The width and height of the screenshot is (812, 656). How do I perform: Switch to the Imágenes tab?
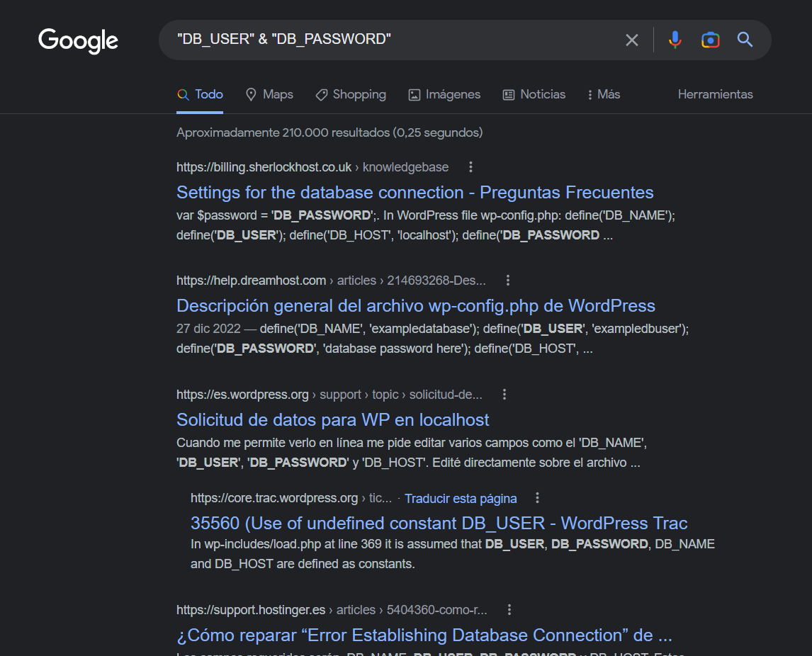click(x=444, y=95)
